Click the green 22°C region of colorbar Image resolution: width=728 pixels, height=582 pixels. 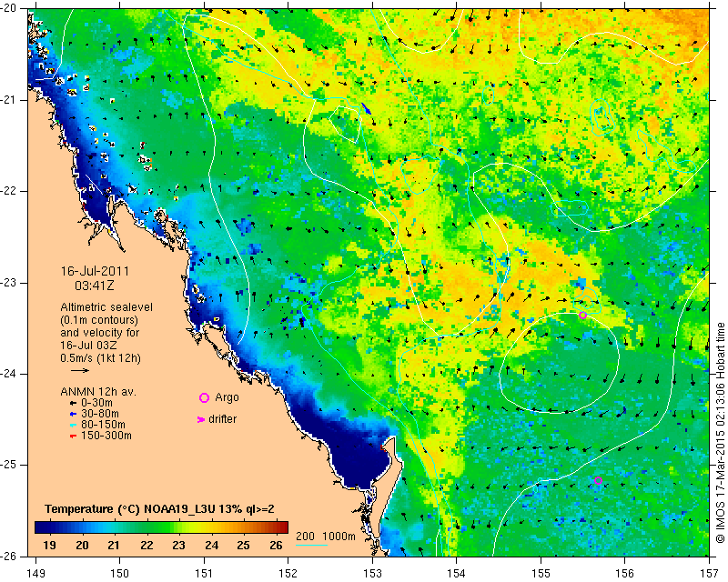click(147, 527)
